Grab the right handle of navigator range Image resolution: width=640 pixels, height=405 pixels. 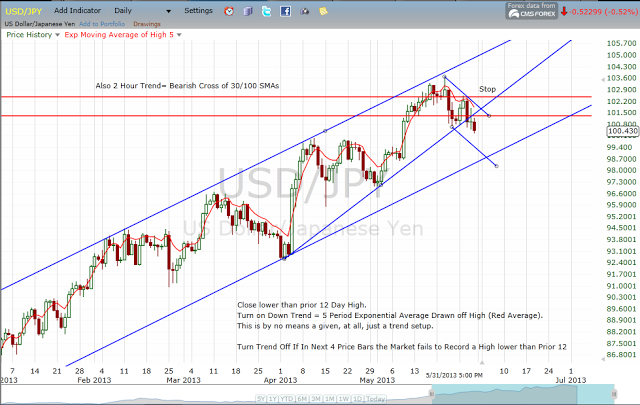click(614, 394)
